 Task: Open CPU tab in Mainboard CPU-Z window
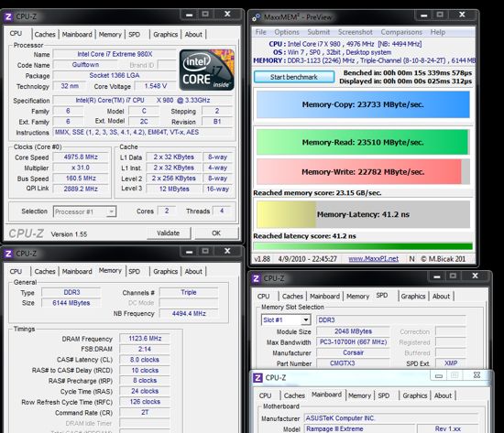(x=265, y=395)
